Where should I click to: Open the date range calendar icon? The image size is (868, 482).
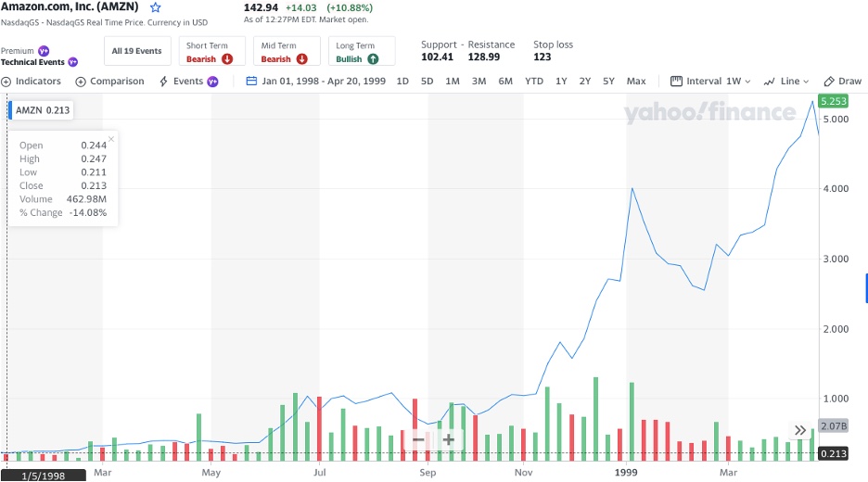[x=251, y=81]
